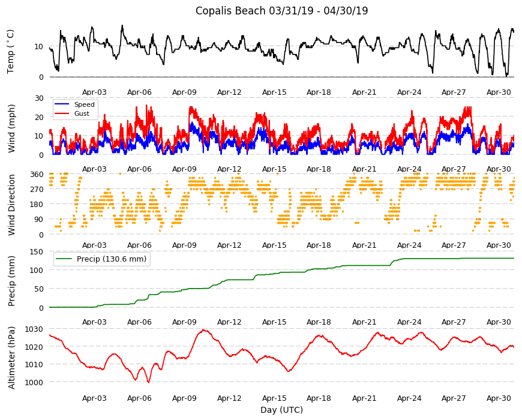This screenshot has width=522, height=420.
Task: Click the red Gust legend line
Action: click(62, 113)
